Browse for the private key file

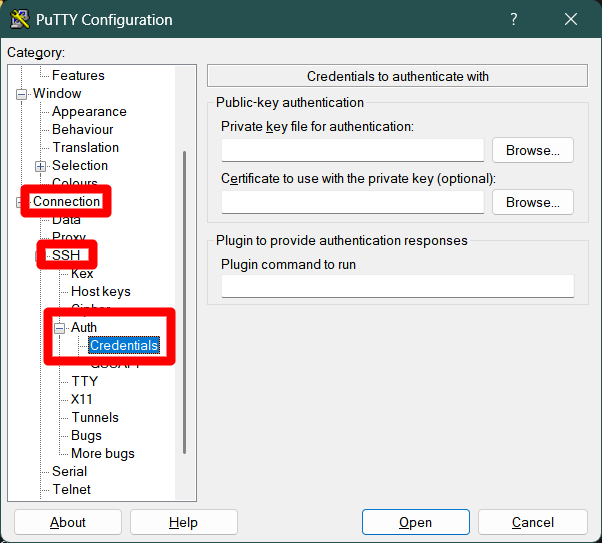tap(533, 150)
